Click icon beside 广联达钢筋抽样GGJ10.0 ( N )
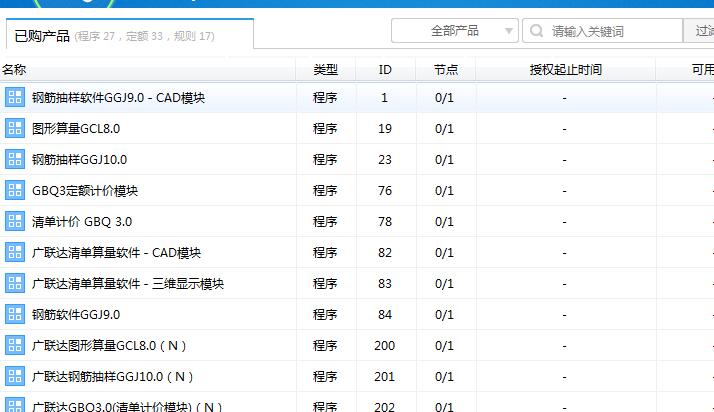 point(15,376)
